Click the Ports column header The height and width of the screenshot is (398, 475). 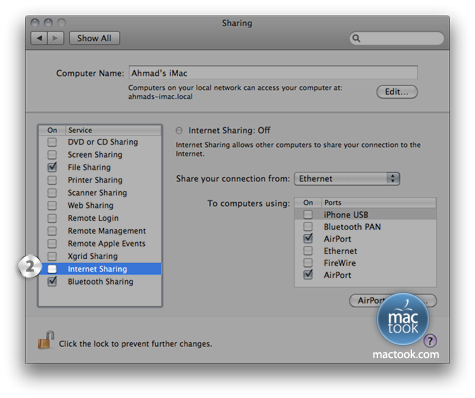(x=379, y=202)
